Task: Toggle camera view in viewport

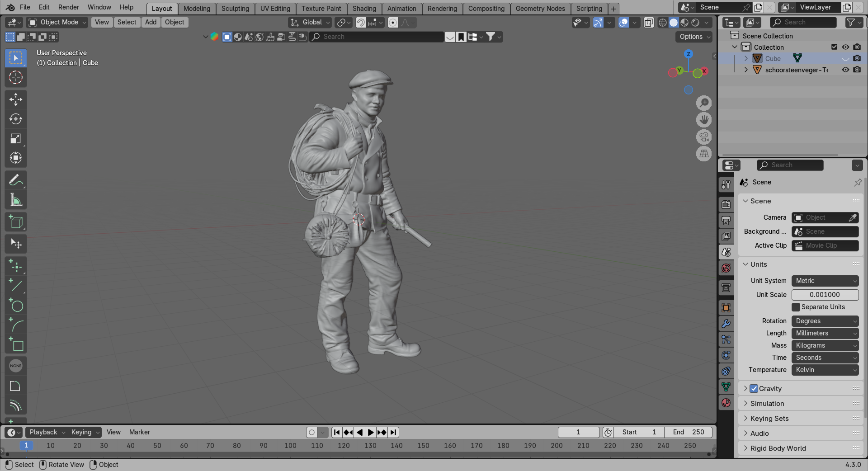Action: 704,137
